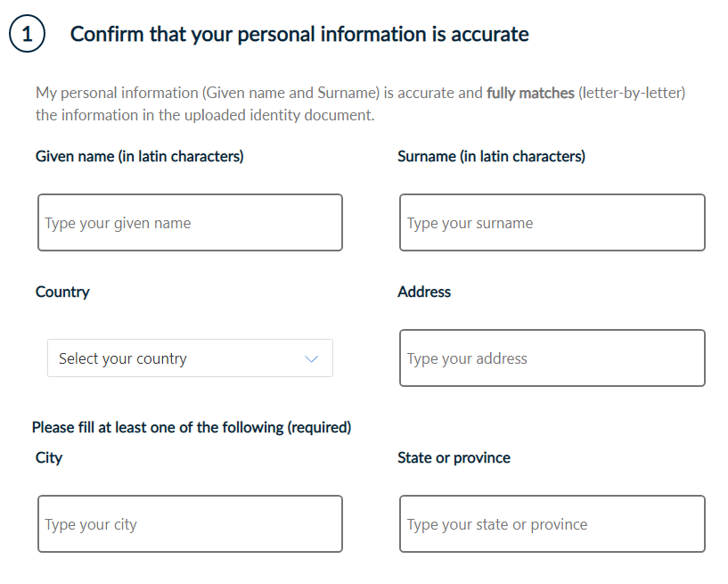Screen dimensions: 728x584
Task: Click the Address label text
Action: 424,292
